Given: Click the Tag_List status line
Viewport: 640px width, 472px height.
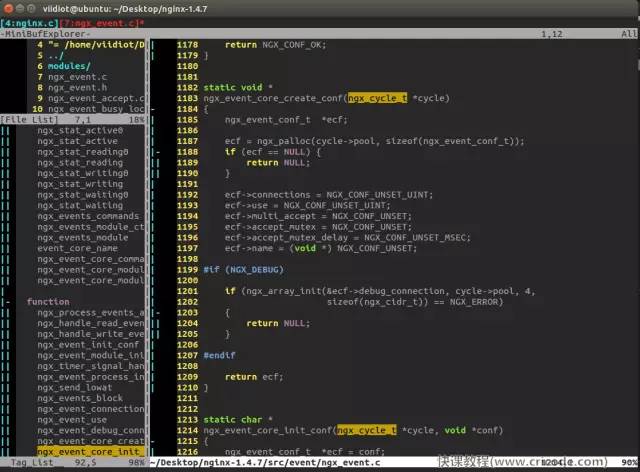Looking at the screenshot, I should [73, 463].
